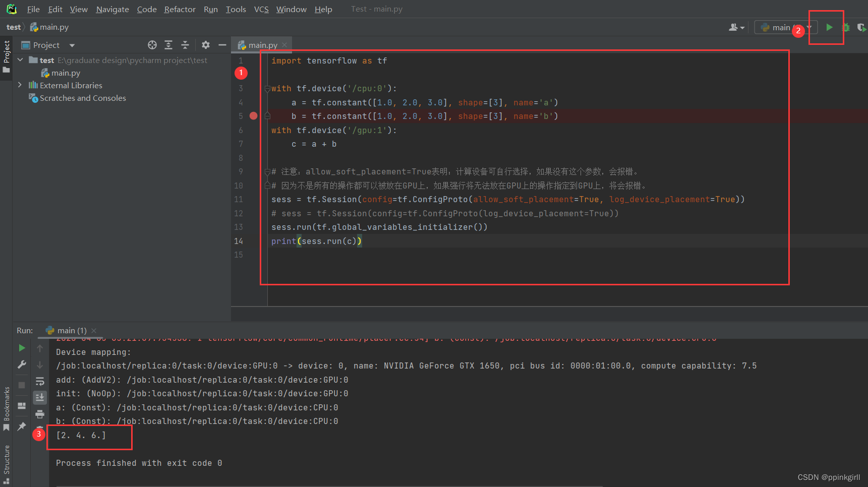This screenshot has width=868, height=487.
Task: Start debugging with the bug icon
Action: pyautogui.click(x=846, y=27)
